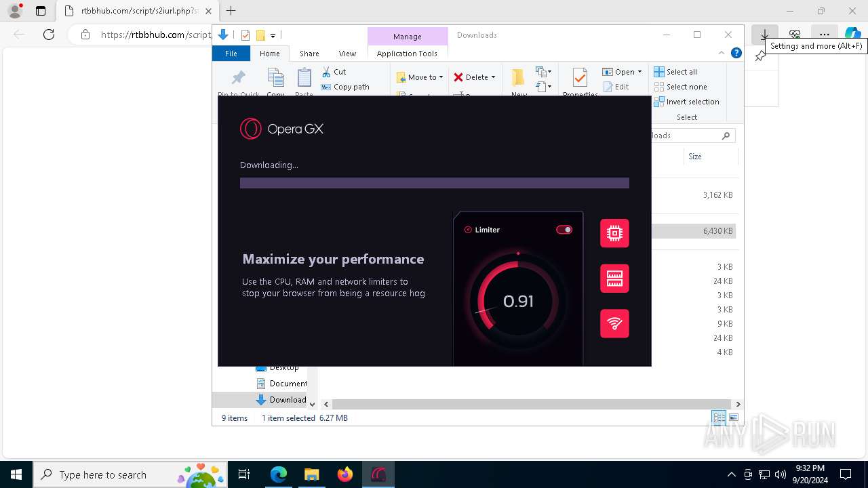This screenshot has height=488, width=868.
Task: Open the Copilot icon in Edge
Action: [x=853, y=35]
